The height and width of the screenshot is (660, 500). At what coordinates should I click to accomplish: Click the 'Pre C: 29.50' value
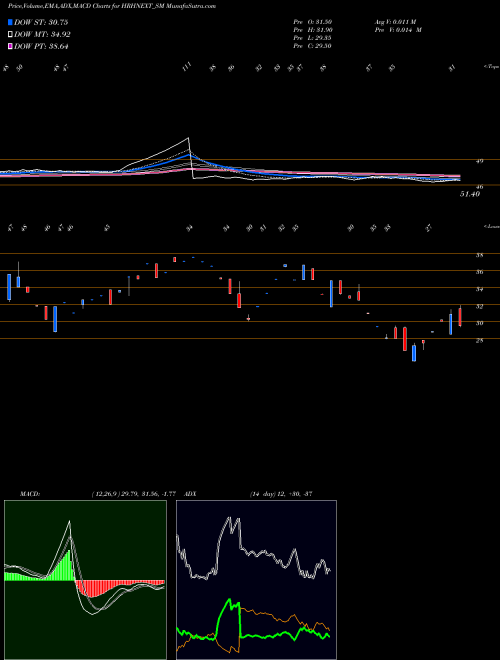(312, 46)
